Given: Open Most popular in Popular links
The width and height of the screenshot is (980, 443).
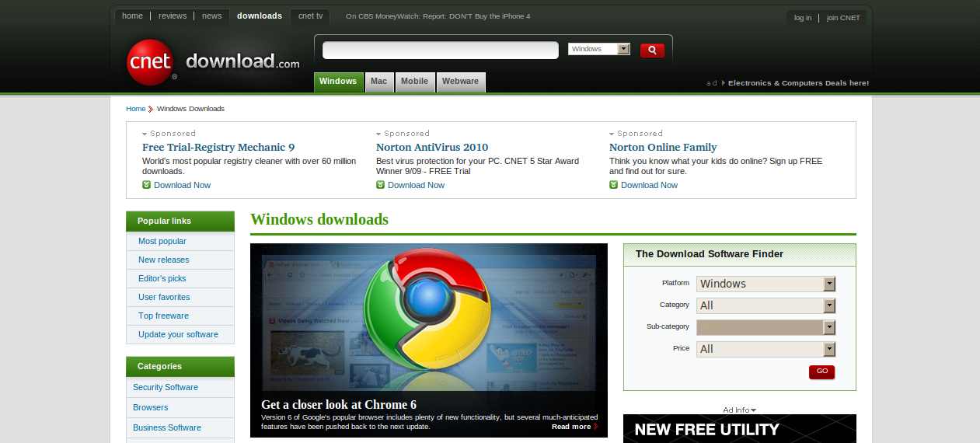Looking at the screenshot, I should click(x=162, y=241).
